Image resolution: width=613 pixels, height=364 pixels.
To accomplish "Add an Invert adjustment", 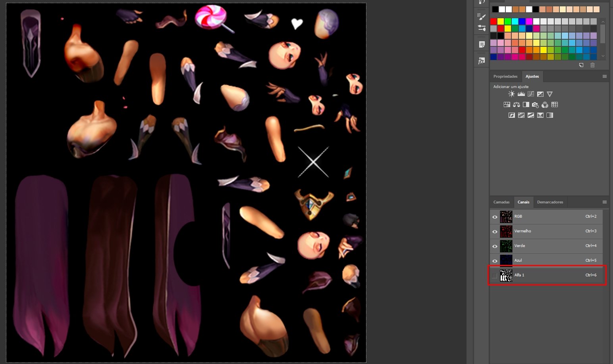I will 511,115.
